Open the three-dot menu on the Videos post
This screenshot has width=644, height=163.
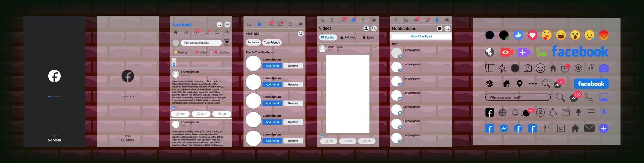(x=376, y=47)
